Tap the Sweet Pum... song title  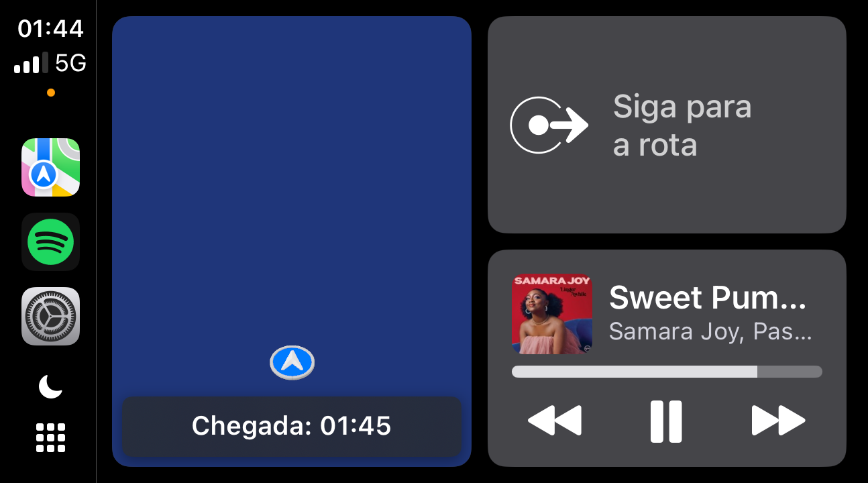(x=708, y=298)
